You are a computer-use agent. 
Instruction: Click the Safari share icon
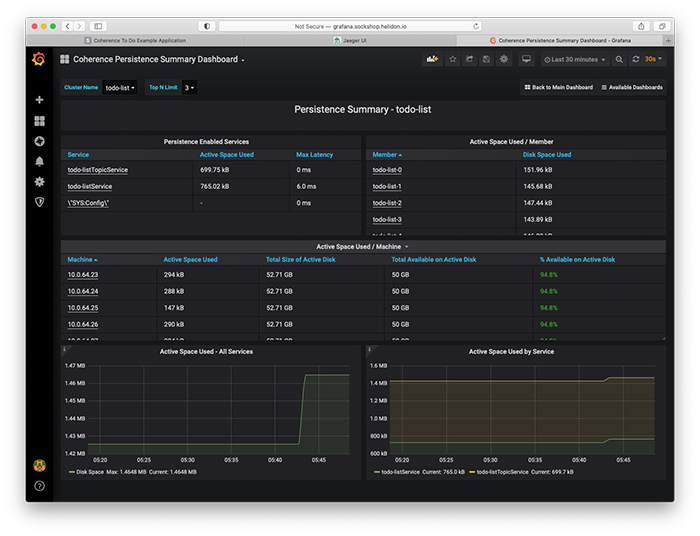pos(641,26)
